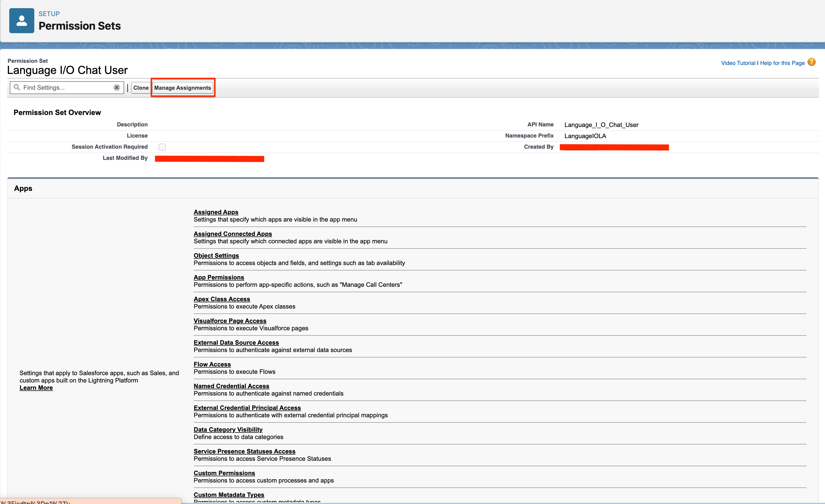Image resolution: width=825 pixels, height=504 pixels.
Task: Toggle the Session Activation Required checkbox
Action: [x=162, y=147]
